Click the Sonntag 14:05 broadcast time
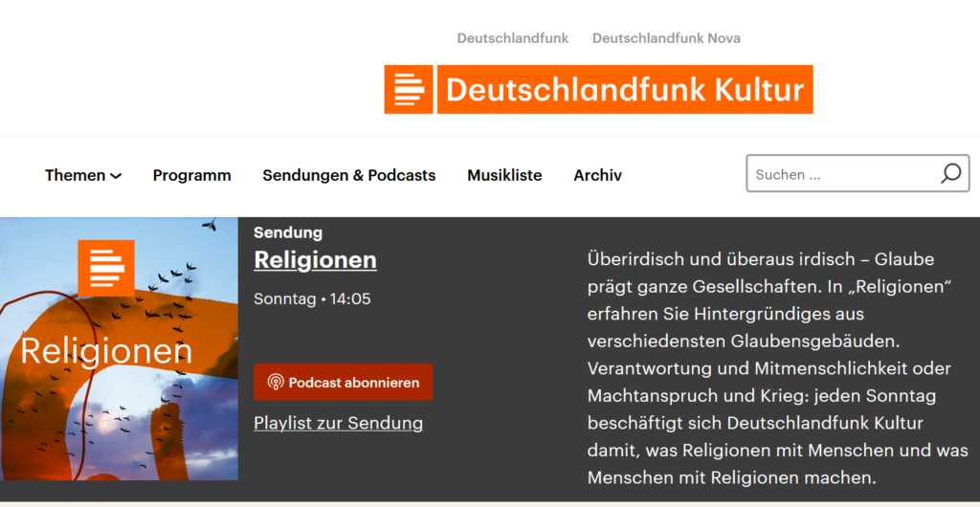980x507 pixels. (x=312, y=299)
